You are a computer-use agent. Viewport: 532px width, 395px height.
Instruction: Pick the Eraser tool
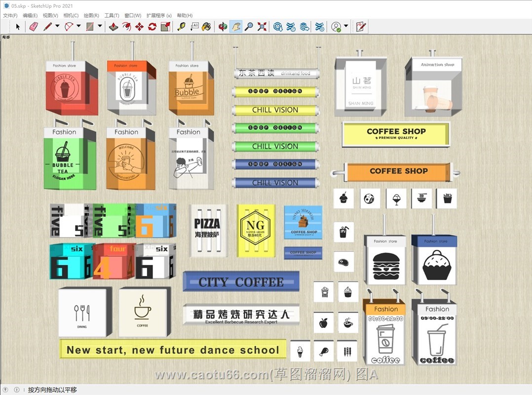pyautogui.click(x=33, y=27)
